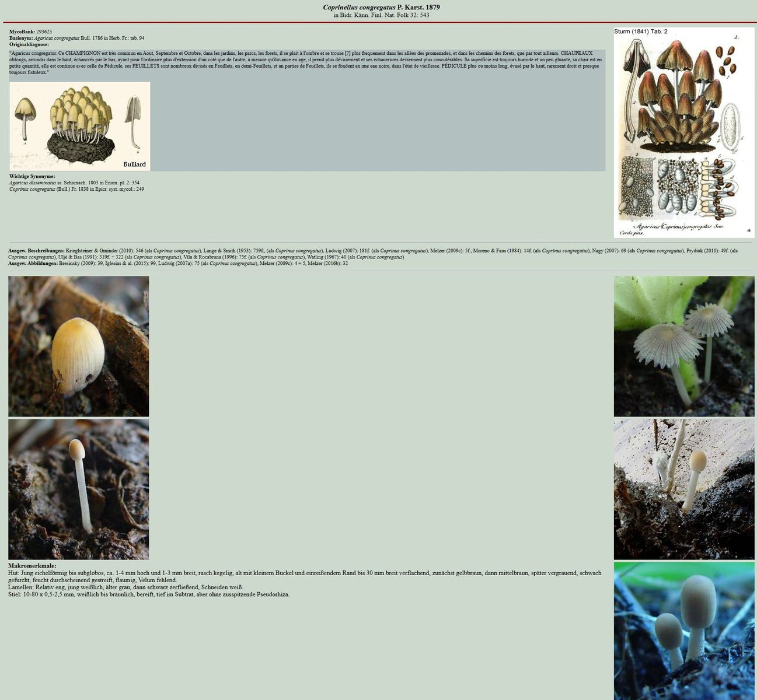757x700 pixels.
Task: Click the Ausgew. Beschreibungen label
Action: 36,250
